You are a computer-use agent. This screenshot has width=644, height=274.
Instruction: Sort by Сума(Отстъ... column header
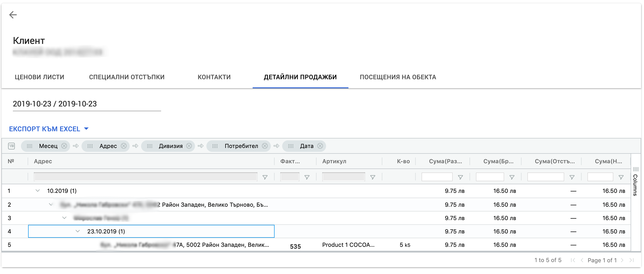point(554,161)
